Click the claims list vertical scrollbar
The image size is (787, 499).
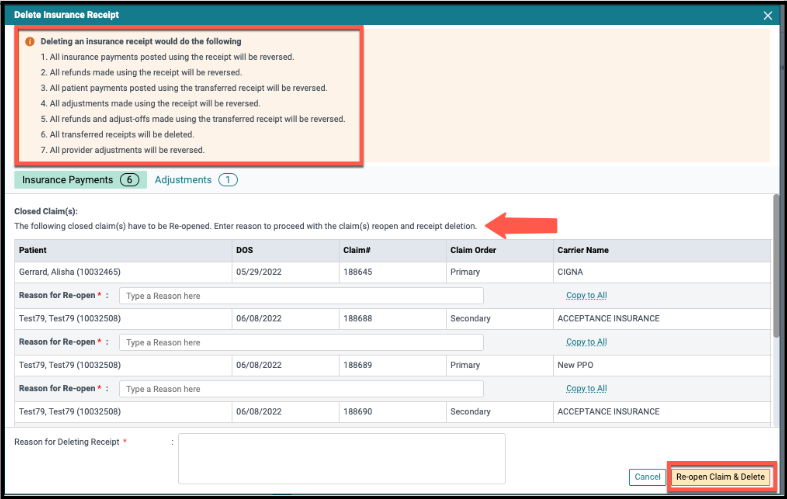coord(776,266)
